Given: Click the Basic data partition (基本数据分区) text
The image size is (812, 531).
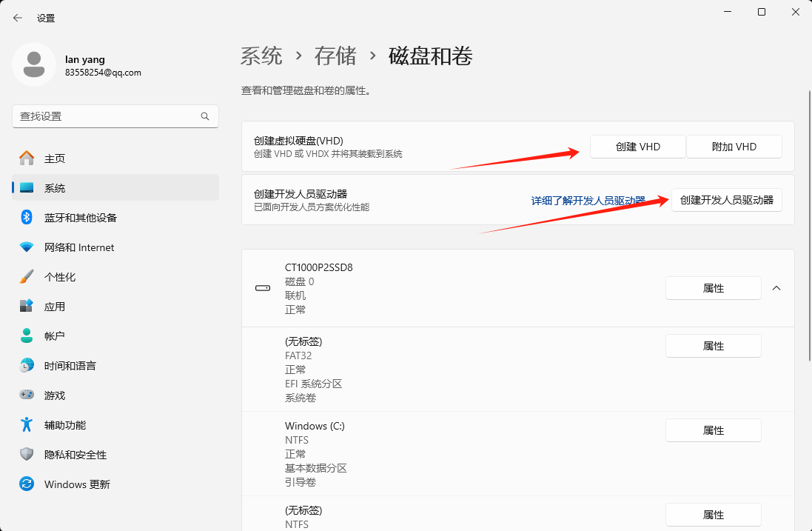Looking at the screenshot, I should pos(316,468).
